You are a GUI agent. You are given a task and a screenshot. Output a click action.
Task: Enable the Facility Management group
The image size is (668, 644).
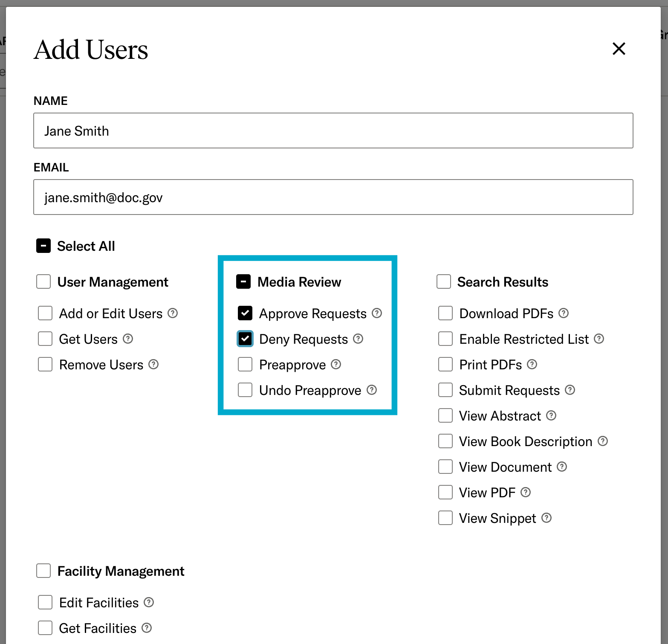coord(43,571)
